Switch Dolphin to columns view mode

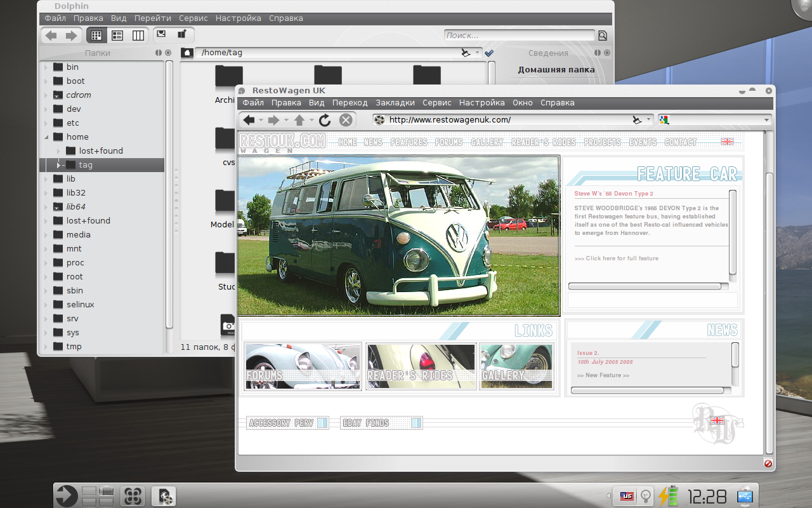click(138, 36)
